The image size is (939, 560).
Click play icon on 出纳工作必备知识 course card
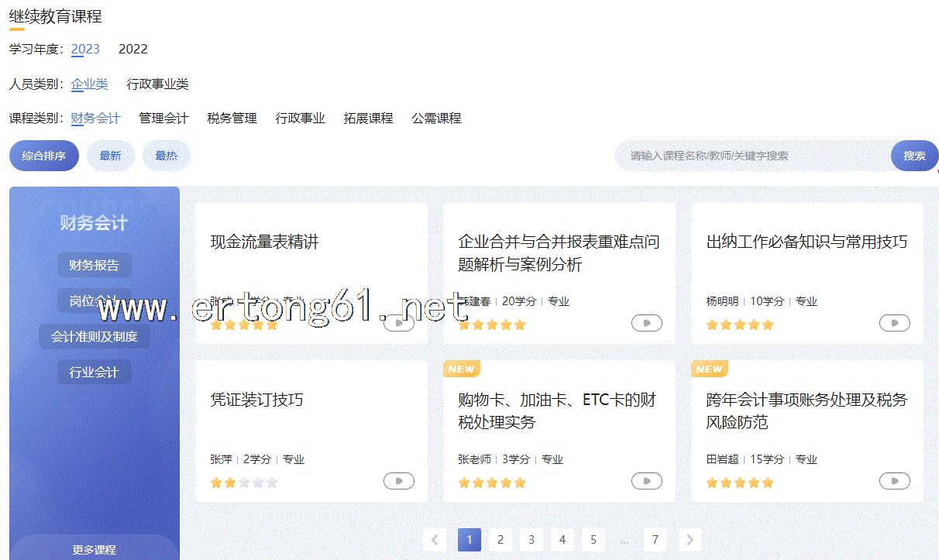[x=894, y=324]
